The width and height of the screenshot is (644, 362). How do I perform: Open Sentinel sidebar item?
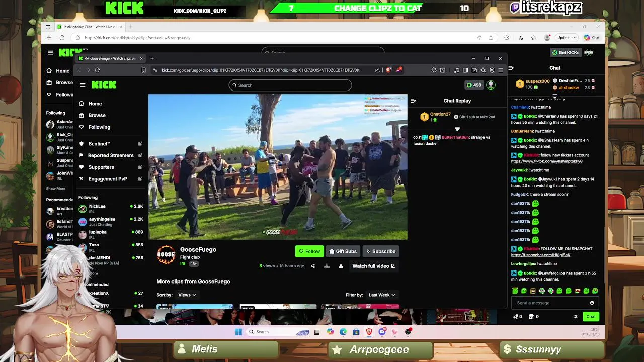point(110,144)
